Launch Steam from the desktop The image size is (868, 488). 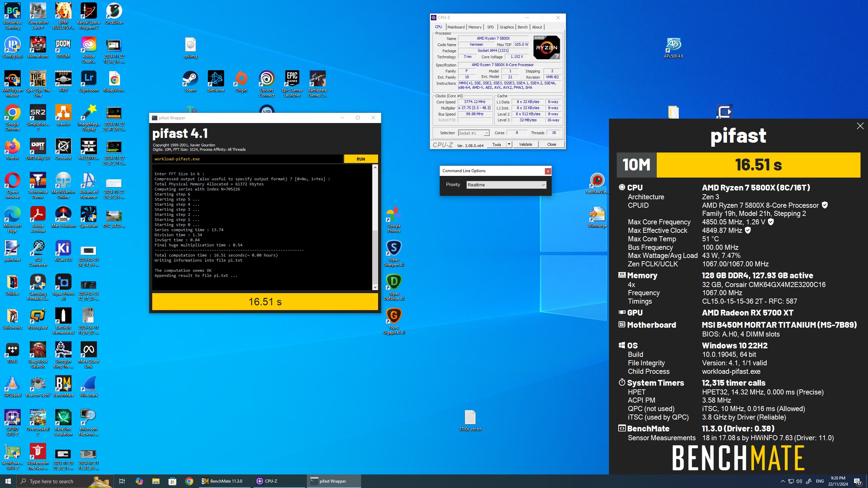pos(190,81)
